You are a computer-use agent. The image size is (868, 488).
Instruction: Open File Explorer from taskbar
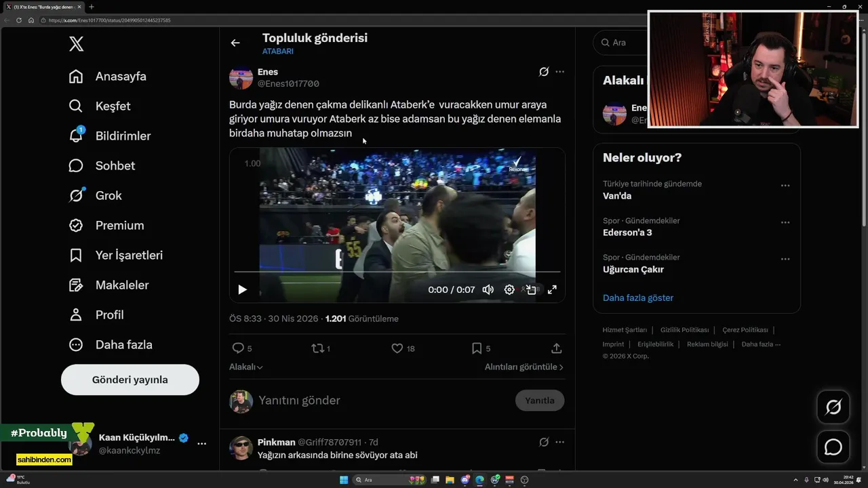pyautogui.click(x=450, y=480)
